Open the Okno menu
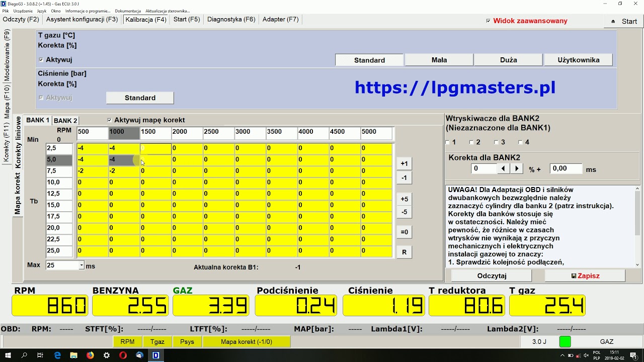This screenshot has height=362, width=644. click(x=56, y=11)
